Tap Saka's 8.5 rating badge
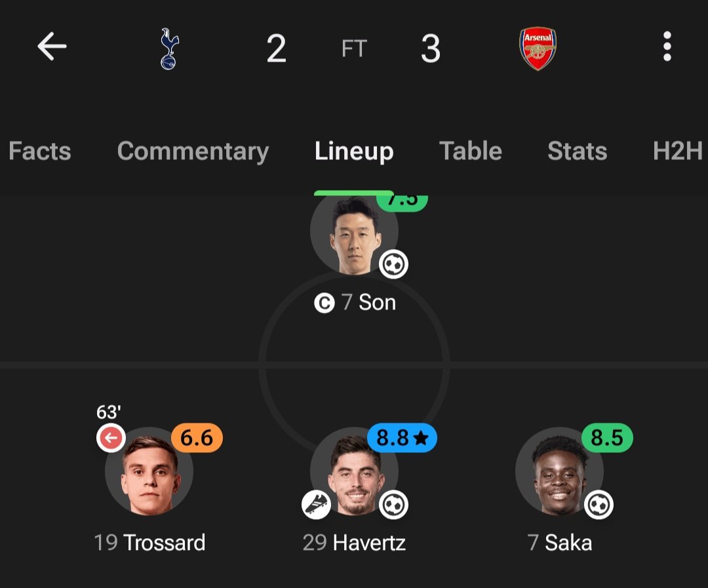The height and width of the screenshot is (588, 708). point(607,438)
